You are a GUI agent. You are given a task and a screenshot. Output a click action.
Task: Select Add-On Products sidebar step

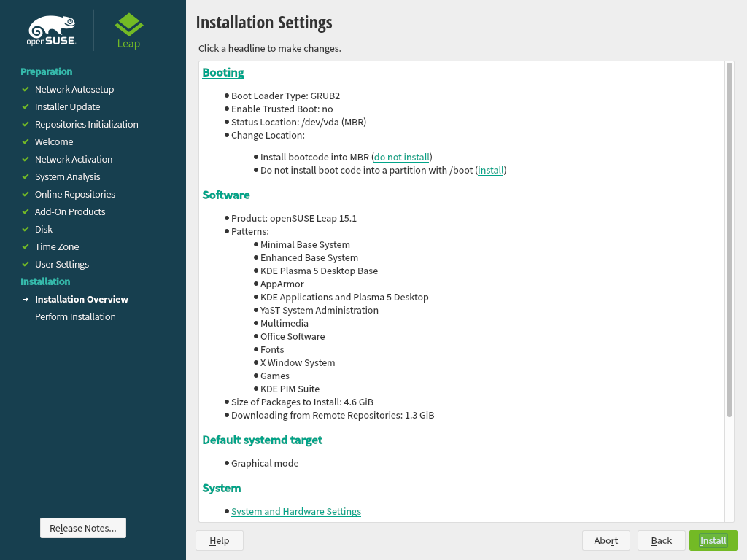70,212
